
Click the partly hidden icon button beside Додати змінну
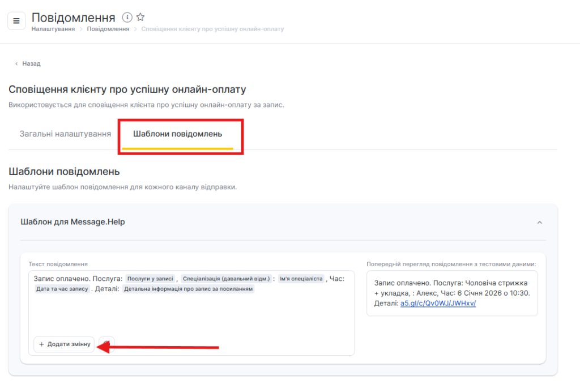point(109,344)
